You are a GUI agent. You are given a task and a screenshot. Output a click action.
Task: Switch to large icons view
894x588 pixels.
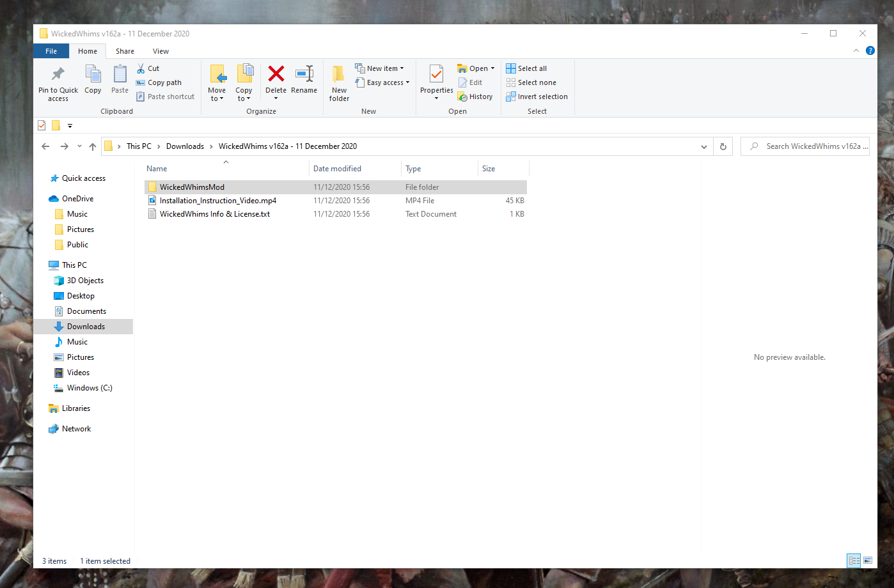[x=868, y=561]
